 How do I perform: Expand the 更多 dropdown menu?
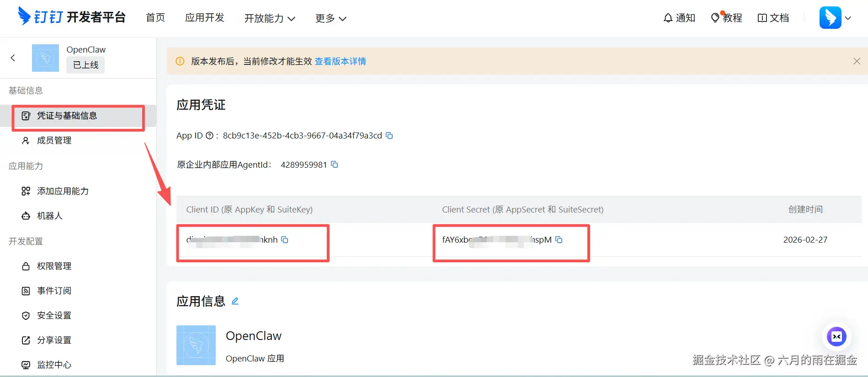coord(331,18)
